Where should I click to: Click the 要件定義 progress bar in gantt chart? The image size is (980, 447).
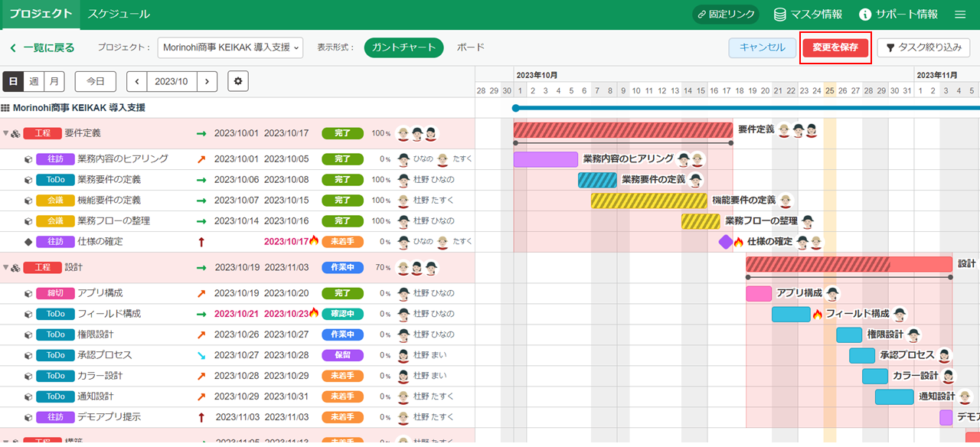(x=623, y=130)
